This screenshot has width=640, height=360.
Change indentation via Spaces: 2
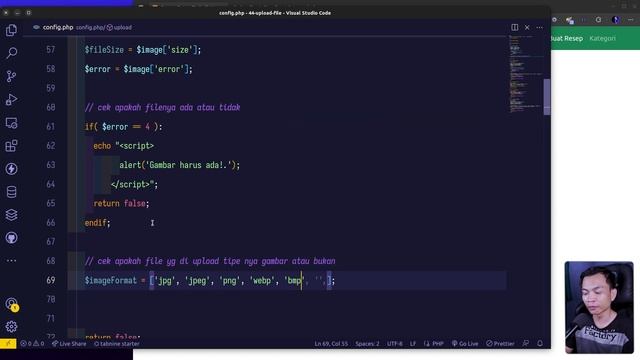tap(367, 344)
